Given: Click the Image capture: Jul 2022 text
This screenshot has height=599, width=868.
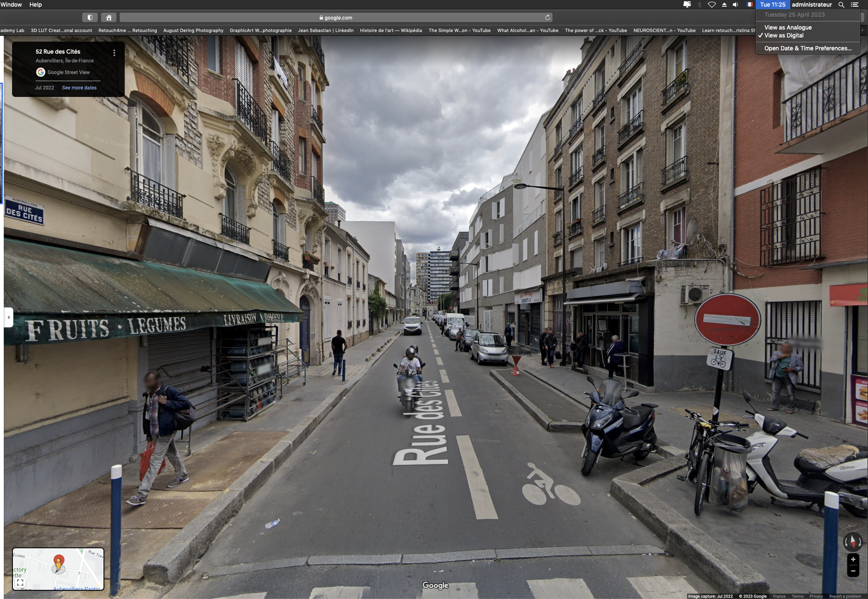Looking at the screenshot, I should click(x=710, y=596).
